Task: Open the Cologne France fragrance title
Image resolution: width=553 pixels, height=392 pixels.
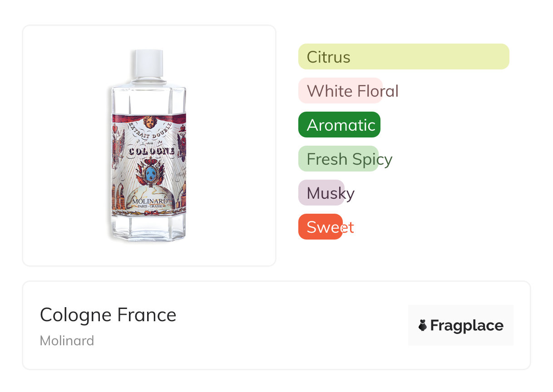Action: (x=108, y=315)
